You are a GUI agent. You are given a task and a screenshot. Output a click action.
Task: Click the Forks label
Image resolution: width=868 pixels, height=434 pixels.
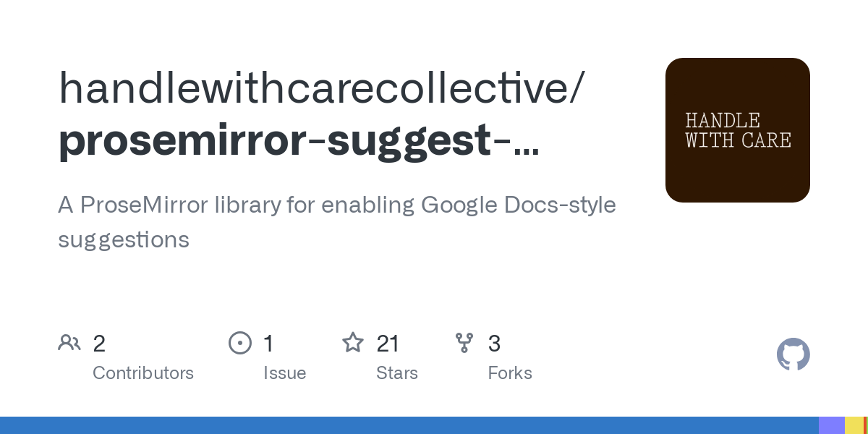coord(510,373)
